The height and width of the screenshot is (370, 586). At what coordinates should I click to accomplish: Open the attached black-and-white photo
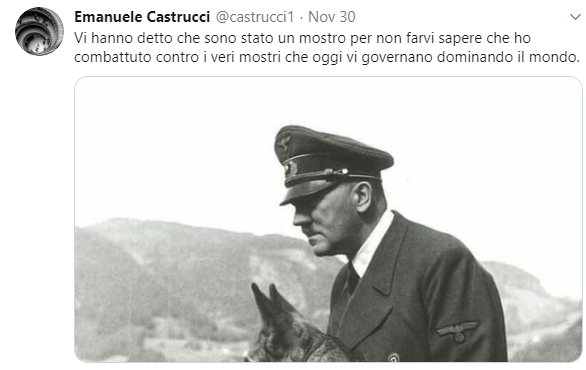click(328, 219)
